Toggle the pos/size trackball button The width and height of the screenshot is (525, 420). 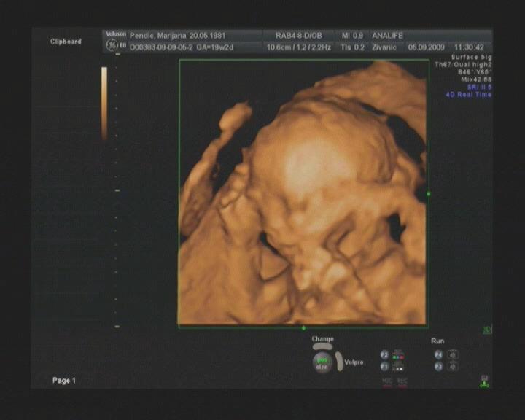point(322,362)
